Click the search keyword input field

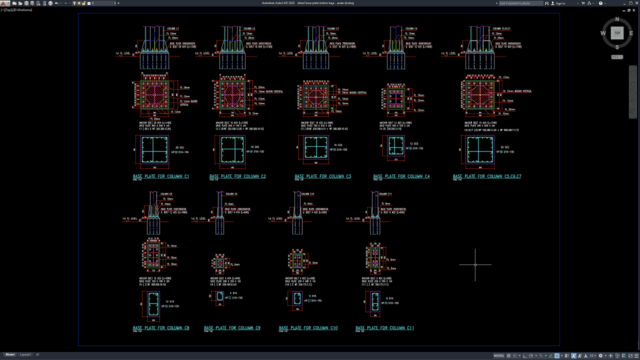click(x=521, y=3)
